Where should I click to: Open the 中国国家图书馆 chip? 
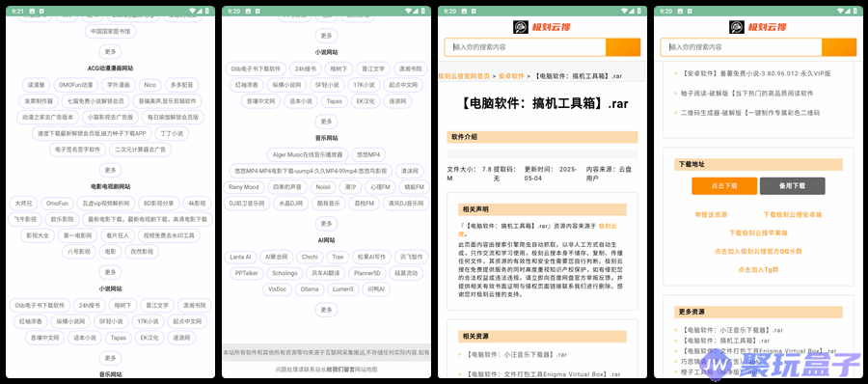point(110,32)
